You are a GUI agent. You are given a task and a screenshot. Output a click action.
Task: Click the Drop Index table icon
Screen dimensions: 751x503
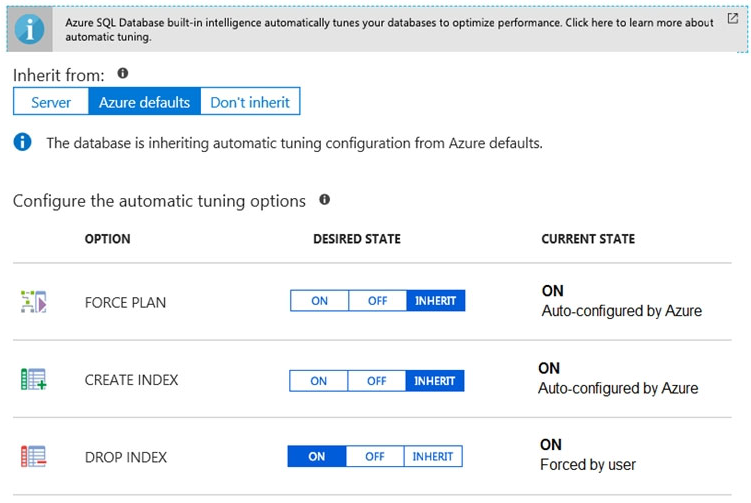click(x=34, y=456)
